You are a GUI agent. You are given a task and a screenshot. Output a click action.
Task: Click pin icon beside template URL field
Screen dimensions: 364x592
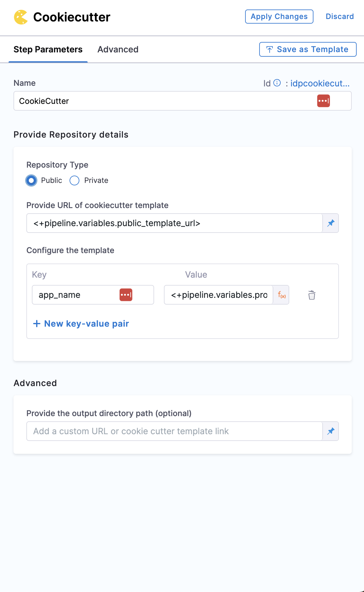(331, 223)
